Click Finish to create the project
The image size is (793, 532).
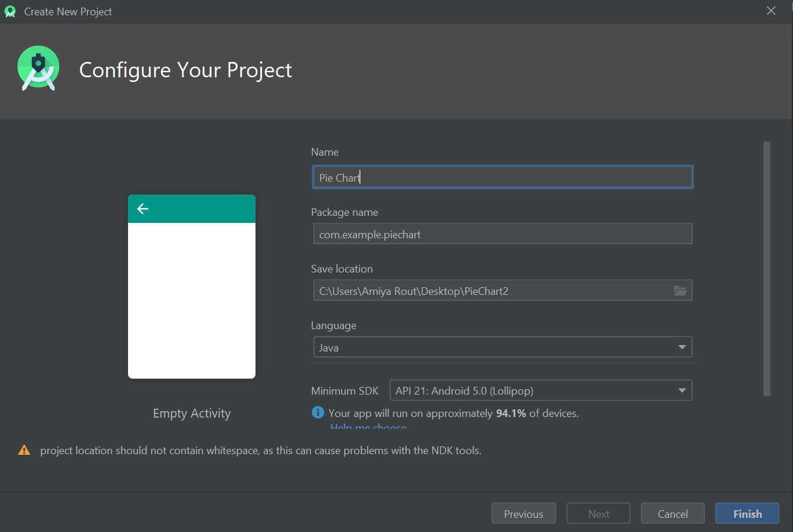[747, 514]
